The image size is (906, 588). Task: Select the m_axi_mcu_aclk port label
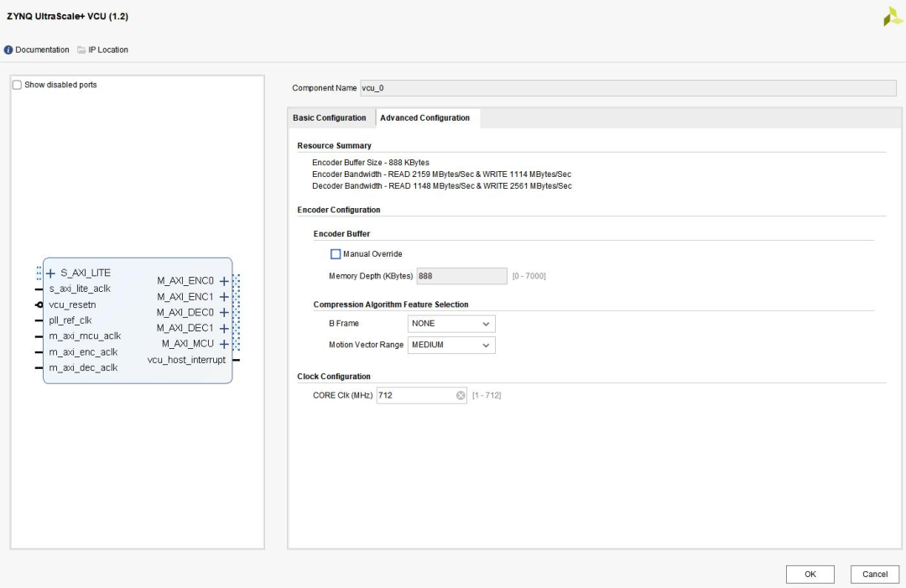[x=85, y=336]
